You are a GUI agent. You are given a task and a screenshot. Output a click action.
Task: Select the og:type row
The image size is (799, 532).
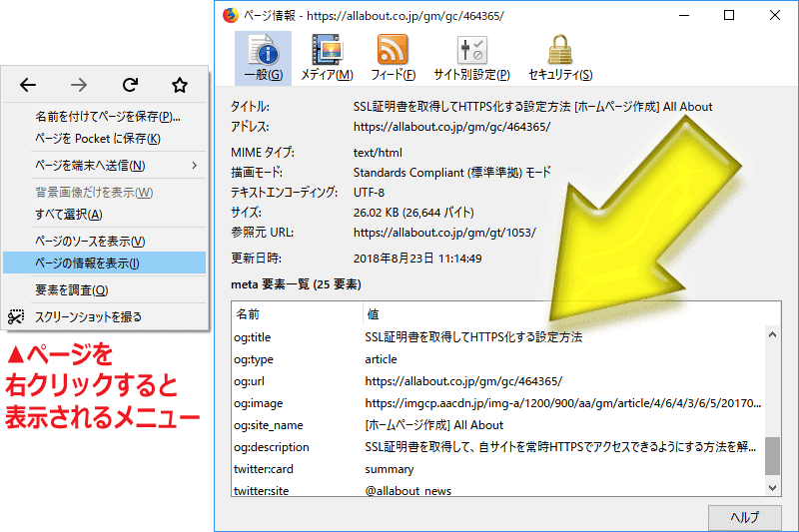pos(498,359)
